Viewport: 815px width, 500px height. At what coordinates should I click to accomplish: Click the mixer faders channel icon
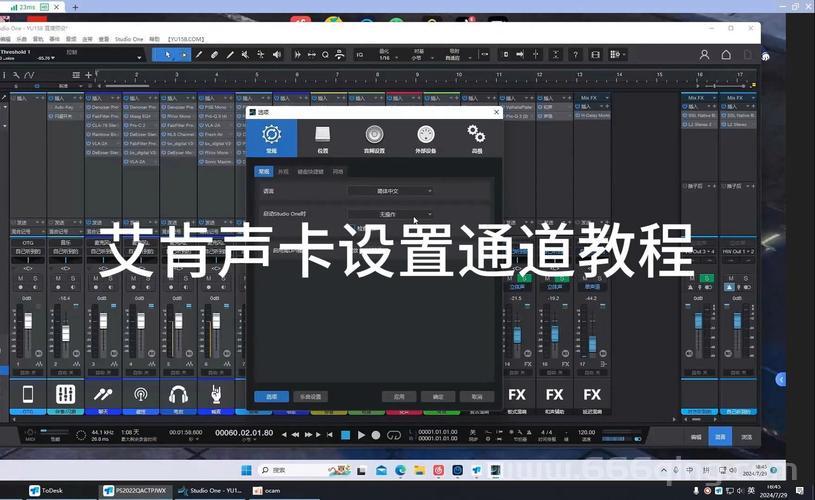tap(65, 394)
